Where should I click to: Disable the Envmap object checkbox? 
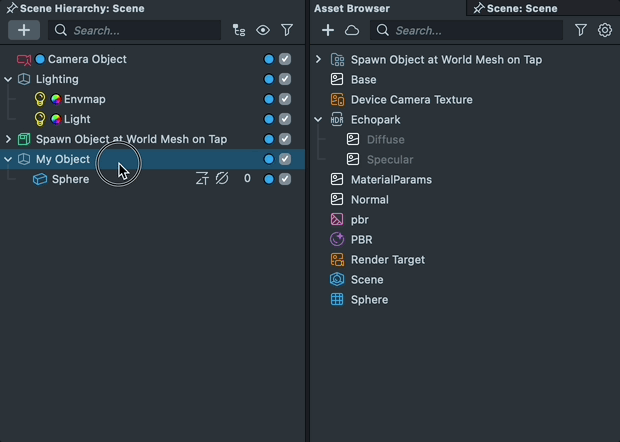[x=285, y=99]
